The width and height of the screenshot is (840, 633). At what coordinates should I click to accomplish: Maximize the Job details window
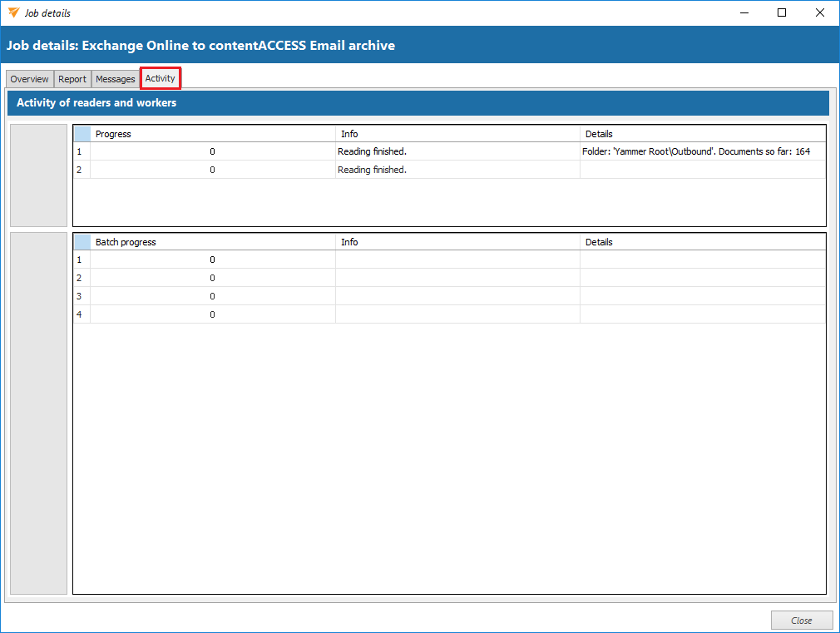(782, 12)
